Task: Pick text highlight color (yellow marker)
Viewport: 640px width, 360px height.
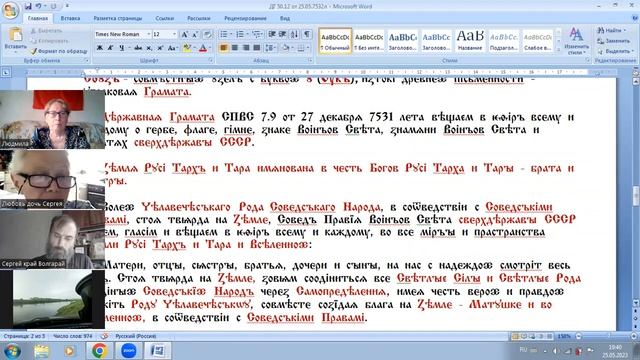Action: [187, 48]
